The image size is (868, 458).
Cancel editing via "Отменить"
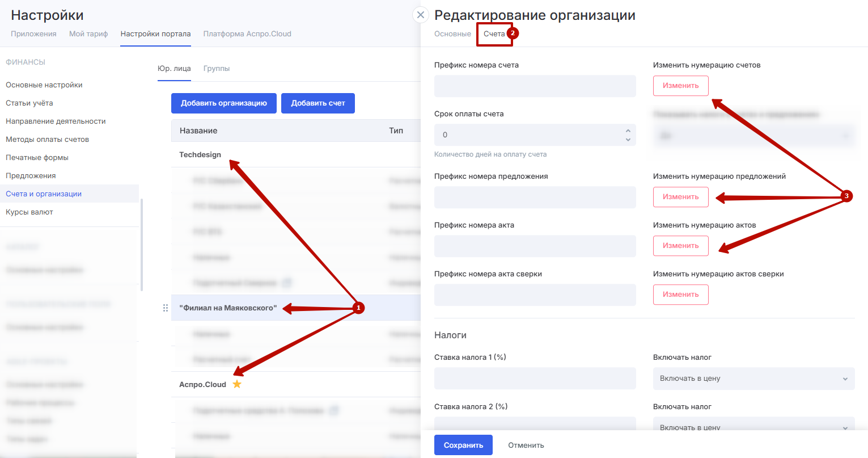point(526,445)
